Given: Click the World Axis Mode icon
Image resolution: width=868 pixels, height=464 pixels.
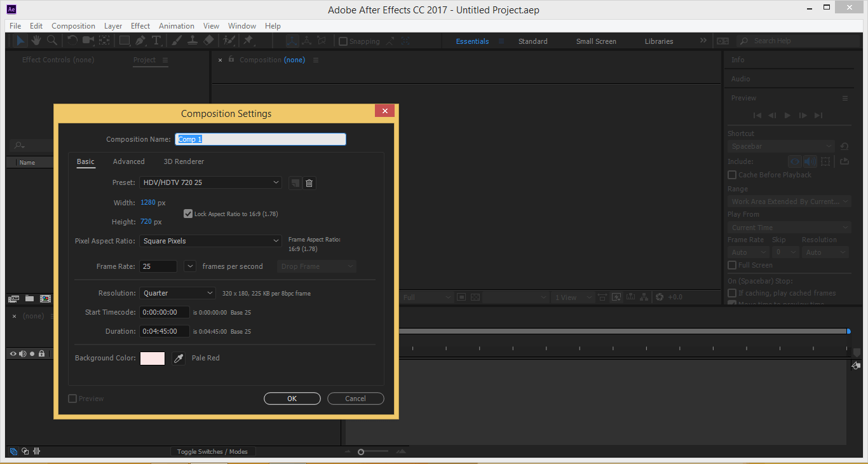Looking at the screenshot, I should point(307,41).
